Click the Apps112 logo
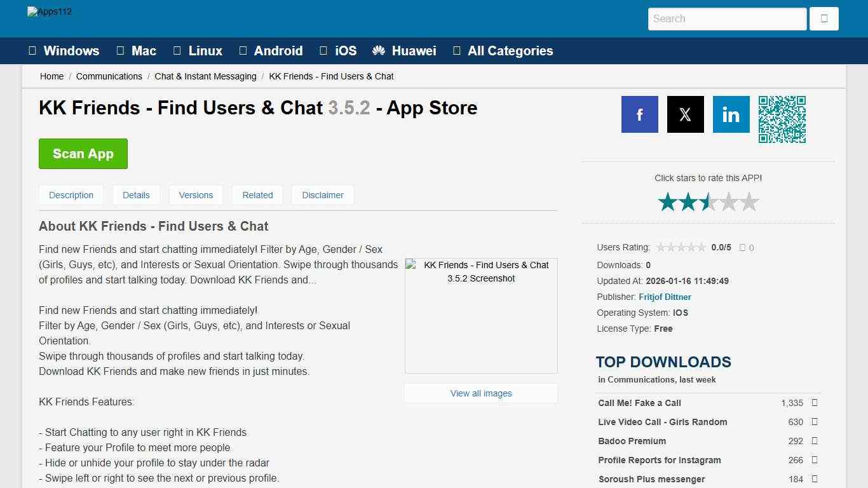The height and width of the screenshot is (488, 868). (x=49, y=11)
